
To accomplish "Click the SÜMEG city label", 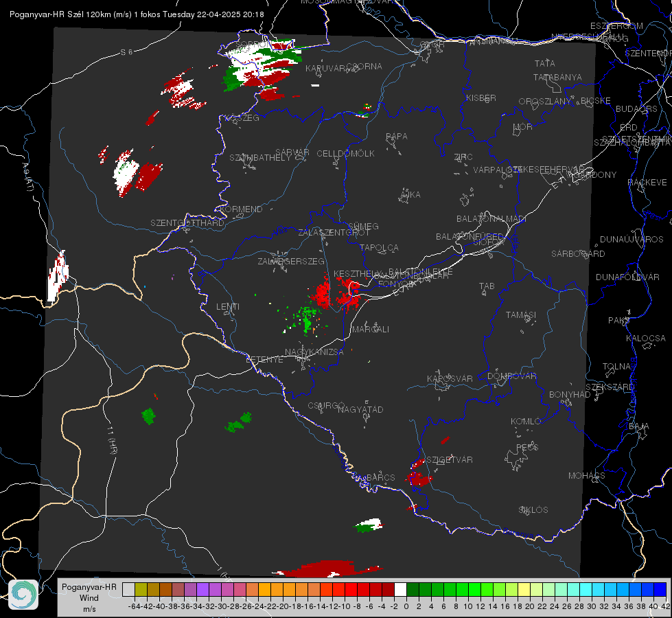I will pyautogui.click(x=363, y=226).
